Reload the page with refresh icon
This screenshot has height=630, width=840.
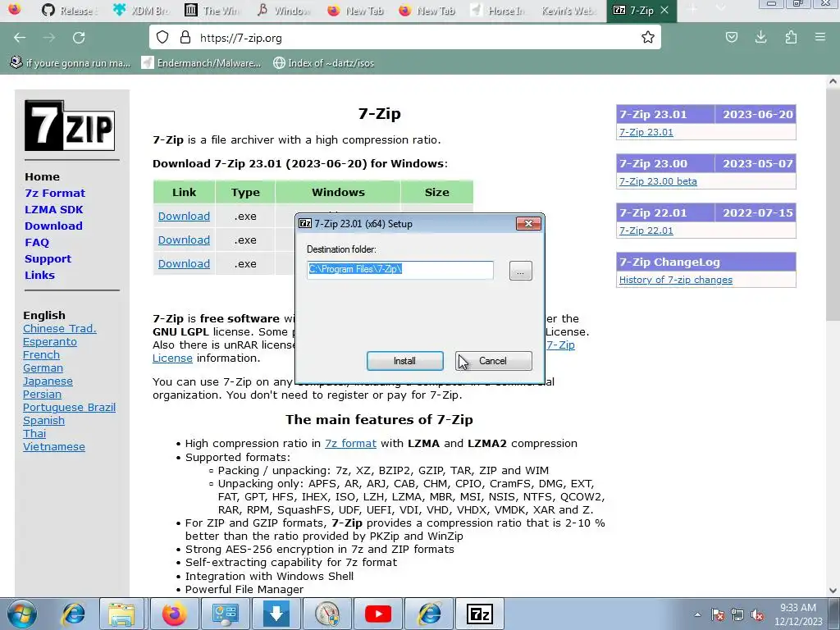point(79,38)
